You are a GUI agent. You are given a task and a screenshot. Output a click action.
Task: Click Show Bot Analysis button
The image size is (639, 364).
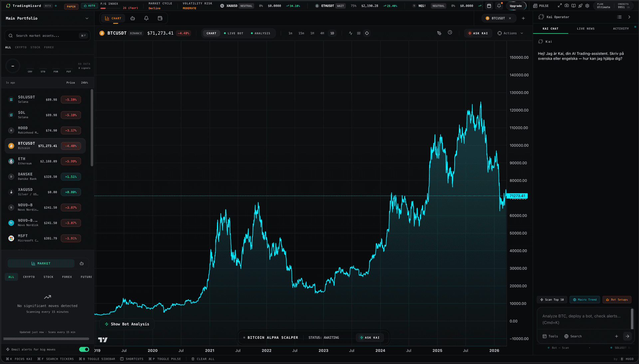click(x=127, y=324)
